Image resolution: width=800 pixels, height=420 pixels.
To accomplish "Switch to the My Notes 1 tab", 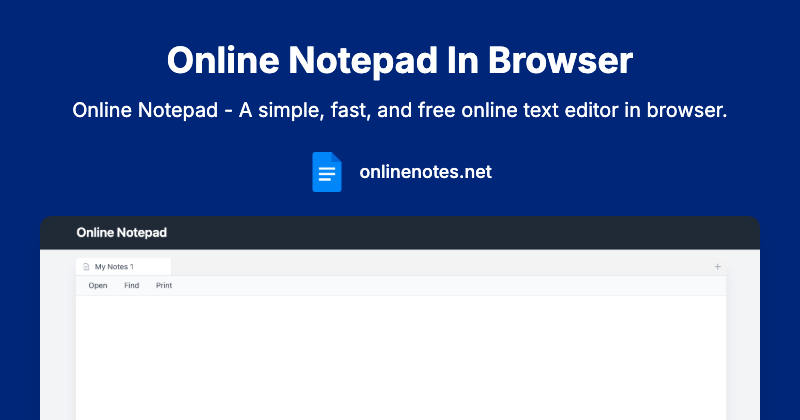I will [114, 267].
